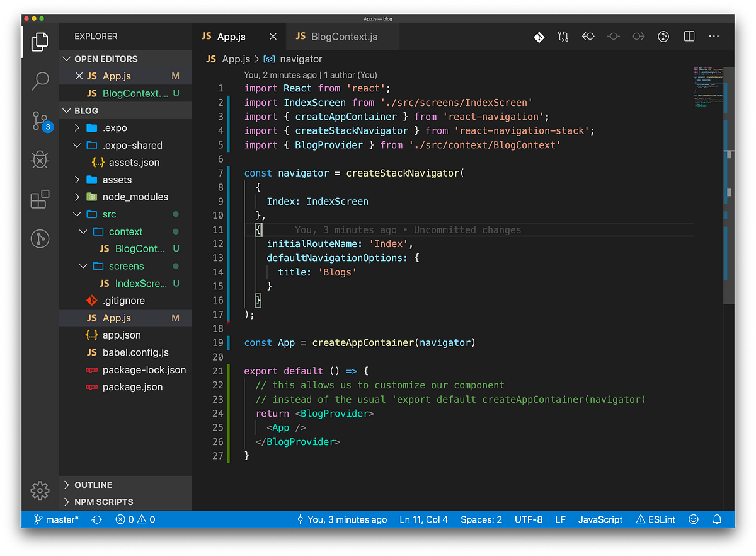Expand the node_modules folder

[135, 197]
